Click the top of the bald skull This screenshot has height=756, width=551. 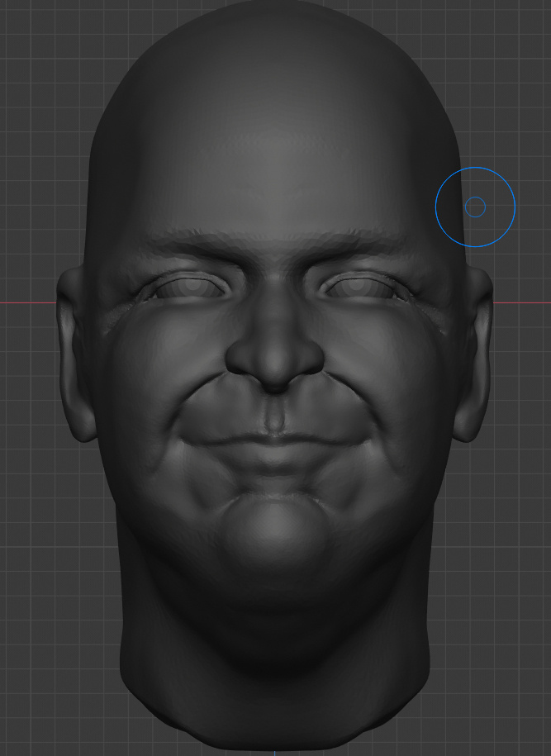275,29
